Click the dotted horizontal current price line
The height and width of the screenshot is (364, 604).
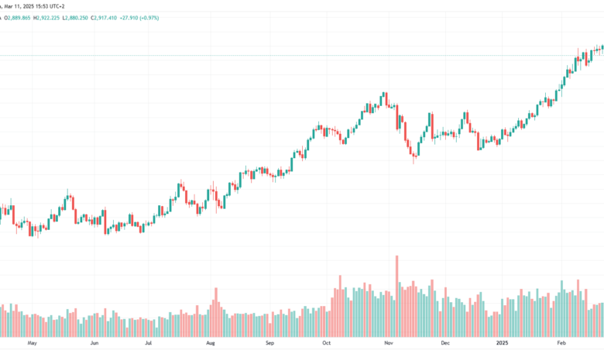[285, 56]
